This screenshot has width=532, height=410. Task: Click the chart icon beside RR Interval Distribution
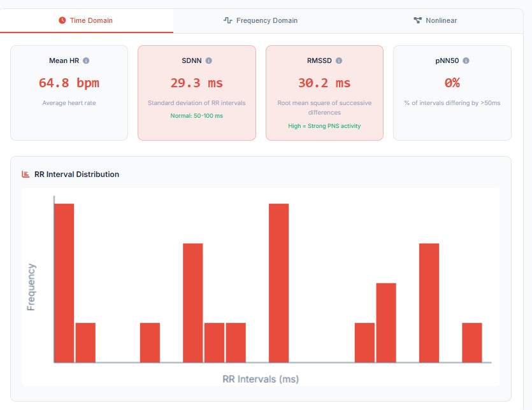point(26,174)
